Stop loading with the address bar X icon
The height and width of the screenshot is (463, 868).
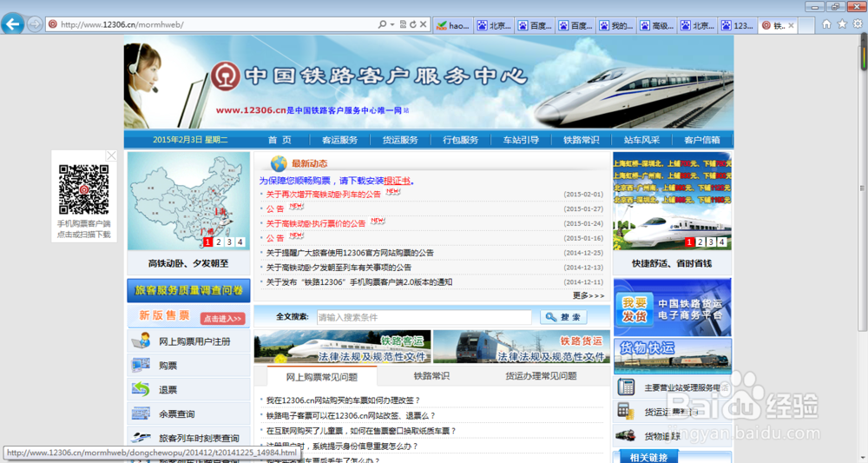pos(423,24)
